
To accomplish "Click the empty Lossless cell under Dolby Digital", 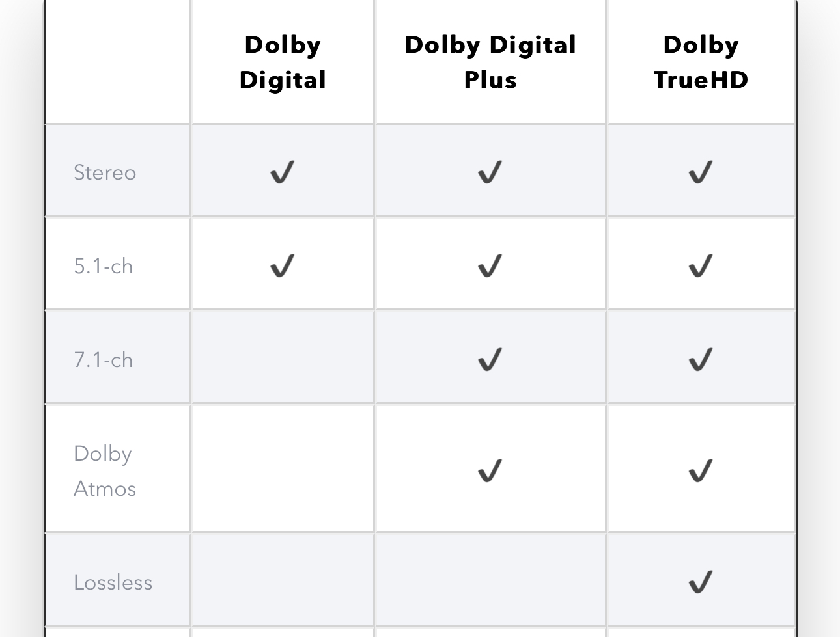I will tap(283, 579).
